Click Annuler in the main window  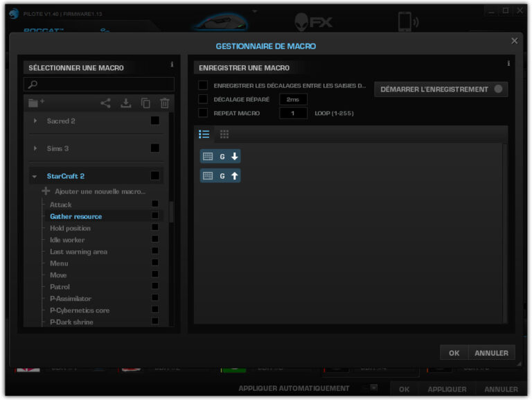click(501, 389)
